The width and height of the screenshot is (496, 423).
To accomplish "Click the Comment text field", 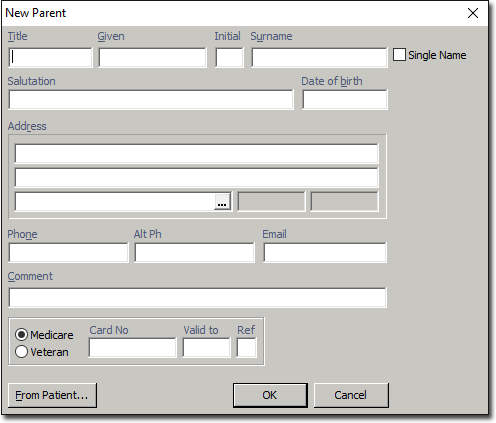I will [x=197, y=297].
